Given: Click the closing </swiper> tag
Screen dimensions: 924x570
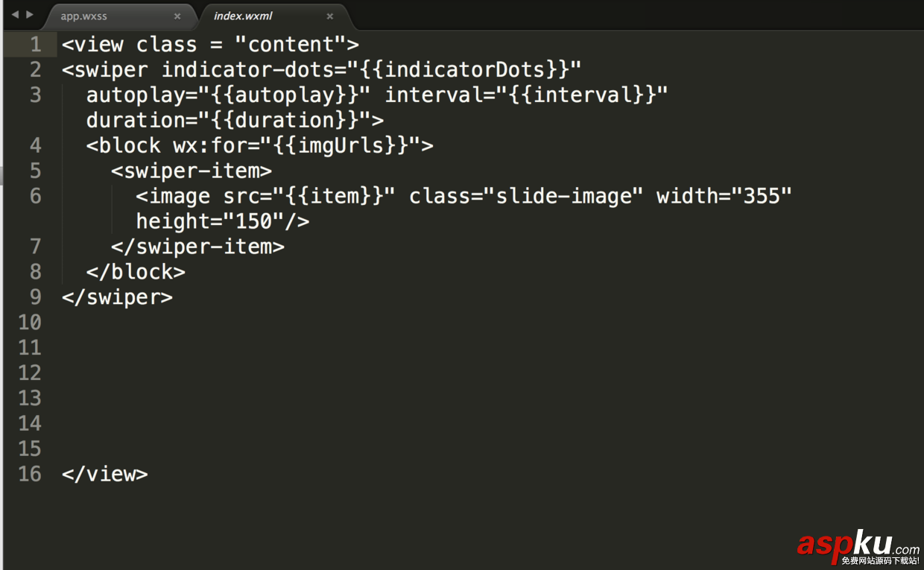Looking at the screenshot, I should 118,297.
